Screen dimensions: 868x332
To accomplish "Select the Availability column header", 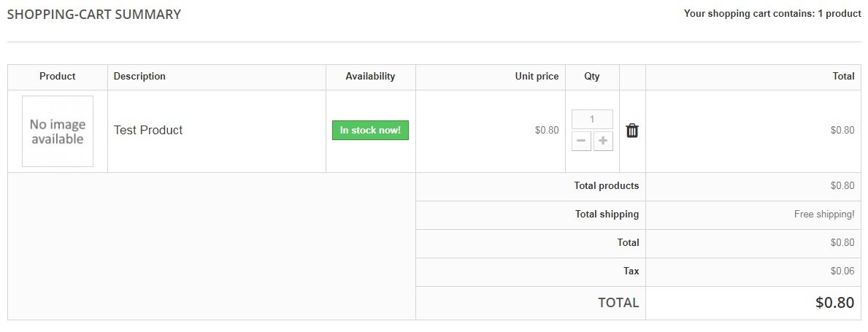I will (x=370, y=77).
